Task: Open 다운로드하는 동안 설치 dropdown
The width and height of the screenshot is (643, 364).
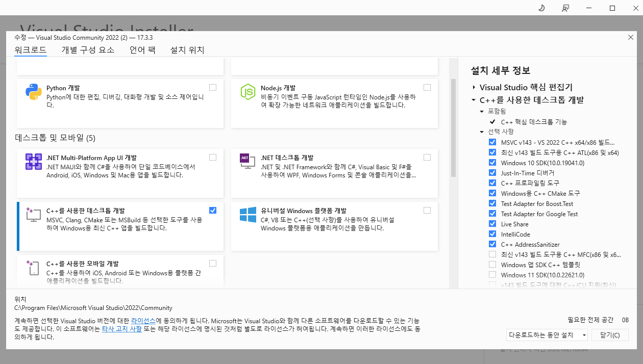Action: point(547,335)
